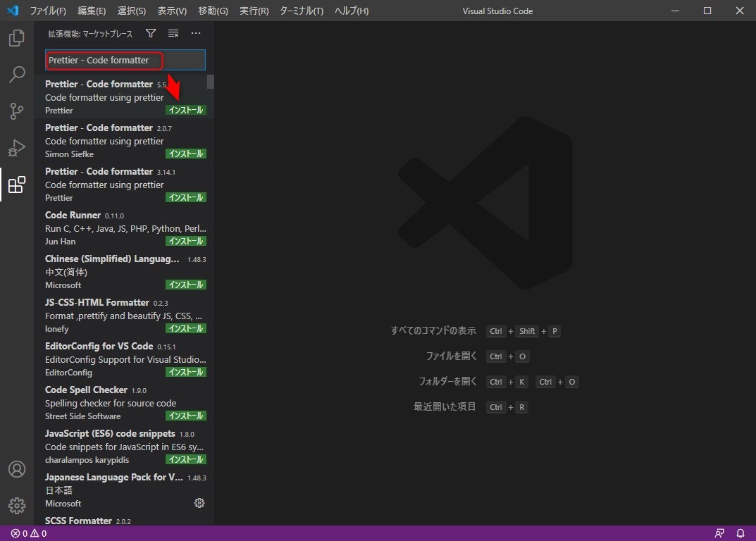Image resolution: width=756 pixels, height=541 pixels.
Task: Install Prettier - Code formatter version 3.14.1
Action: click(186, 197)
